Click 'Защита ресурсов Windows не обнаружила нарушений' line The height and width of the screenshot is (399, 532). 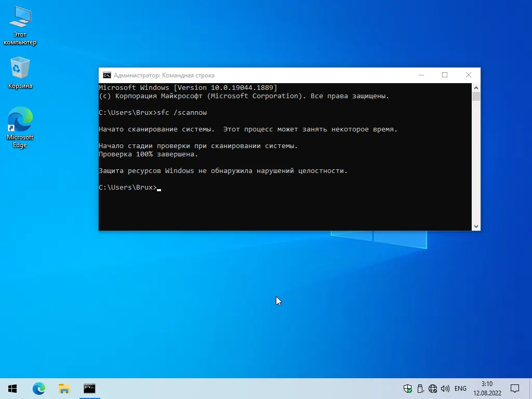(223, 170)
